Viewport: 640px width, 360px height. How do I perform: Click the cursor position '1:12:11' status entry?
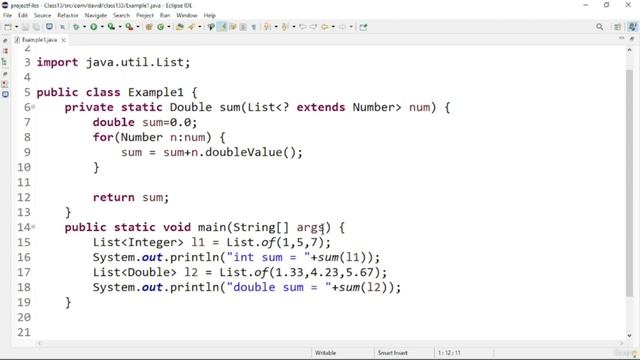[x=449, y=353]
